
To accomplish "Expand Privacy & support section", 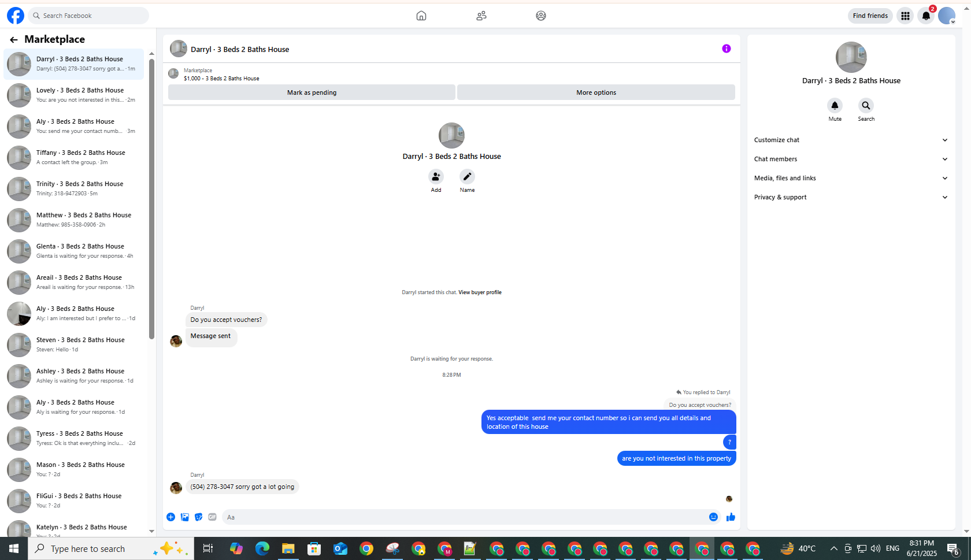I will click(851, 197).
